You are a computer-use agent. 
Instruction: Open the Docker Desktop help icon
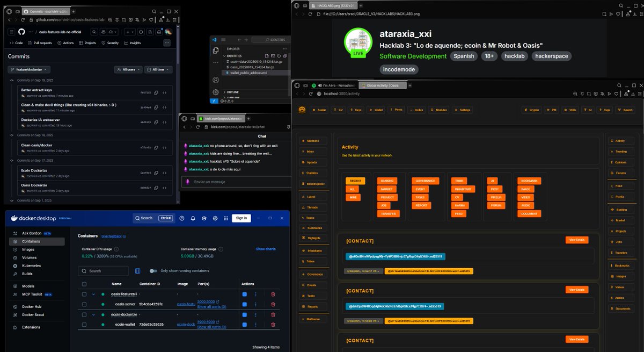(182, 218)
